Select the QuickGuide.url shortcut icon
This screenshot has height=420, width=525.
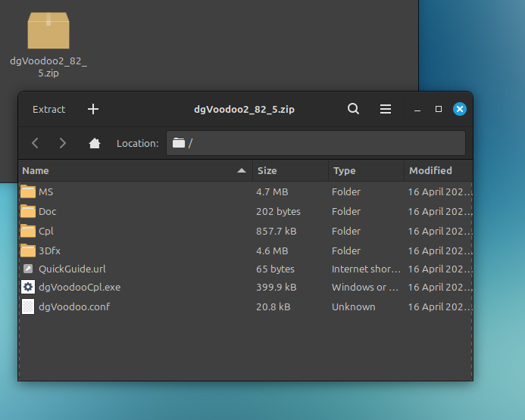point(28,269)
